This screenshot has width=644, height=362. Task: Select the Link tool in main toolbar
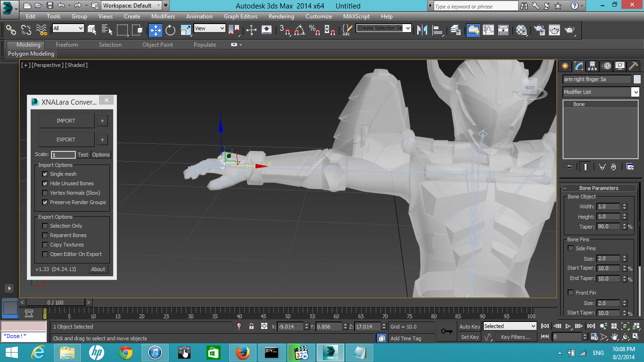11,30
